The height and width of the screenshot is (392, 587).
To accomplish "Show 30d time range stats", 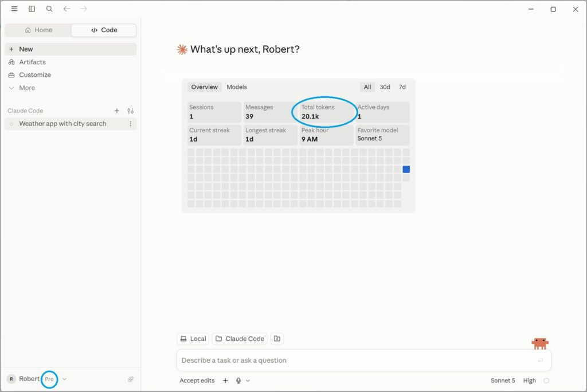I will click(x=385, y=87).
